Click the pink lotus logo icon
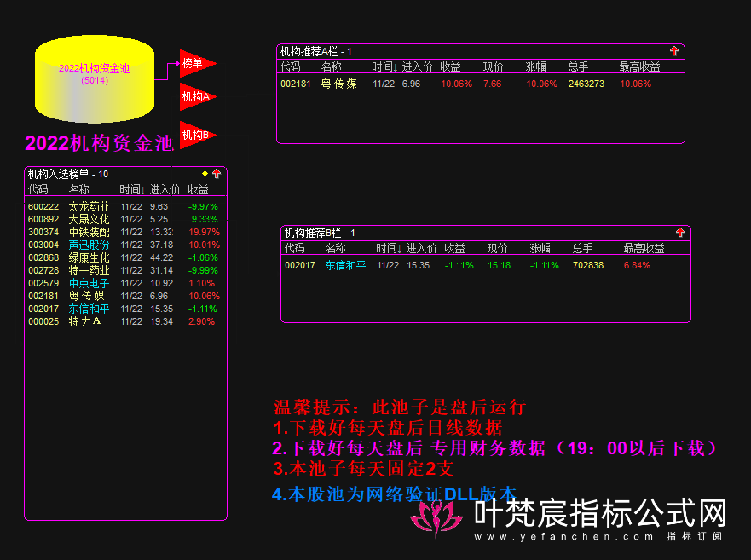Screen dimensions: 751x560 (x=436, y=518)
